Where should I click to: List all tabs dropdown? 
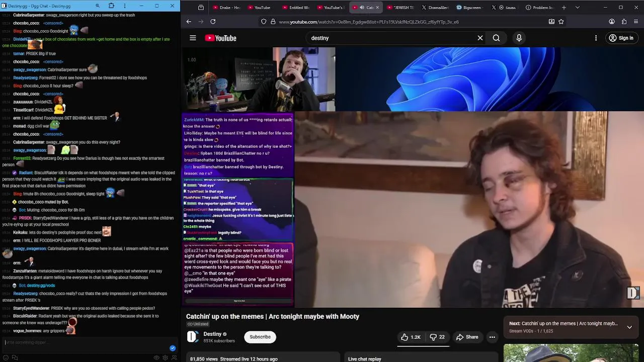coord(577,8)
